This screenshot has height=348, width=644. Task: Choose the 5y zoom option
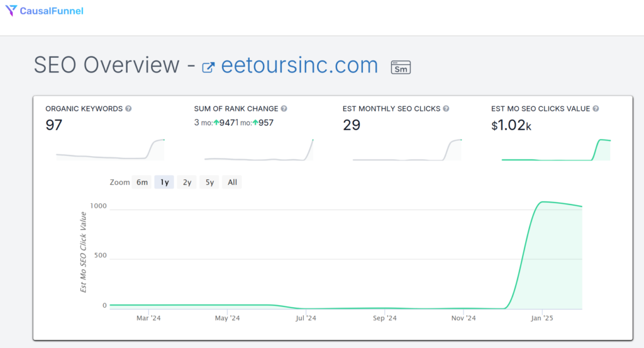[x=209, y=182]
